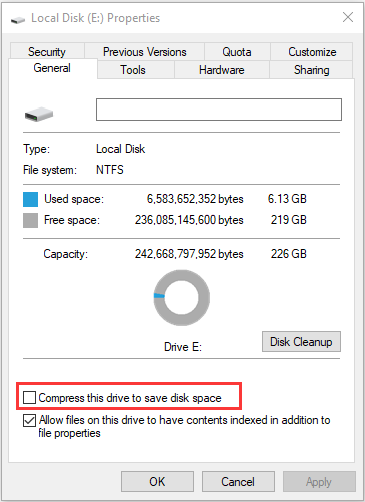Click the large hard drive icon
The image size is (365, 502).
coord(39,114)
